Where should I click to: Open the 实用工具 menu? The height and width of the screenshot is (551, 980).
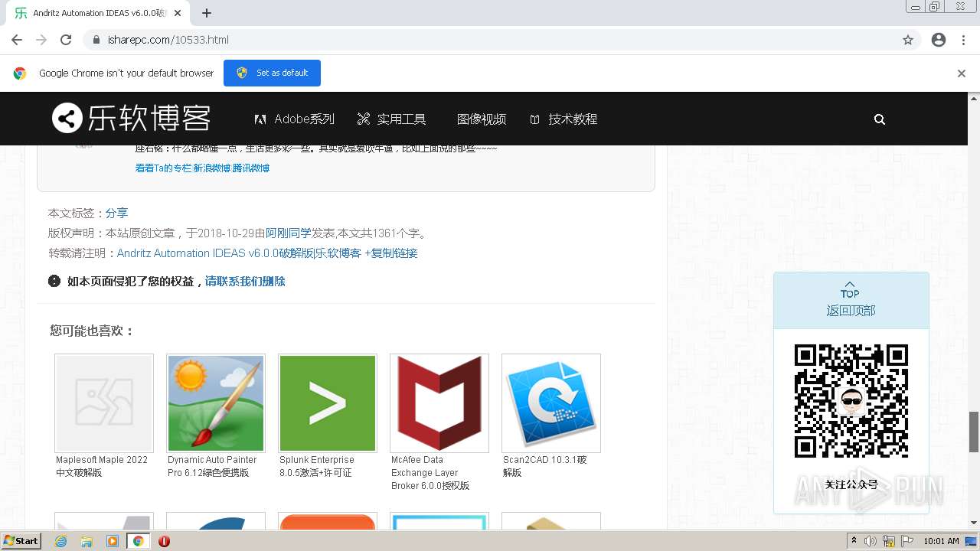(391, 119)
